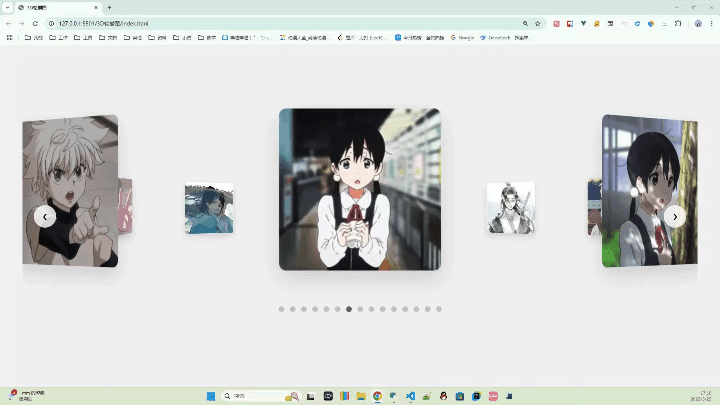The width and height of the screenshot is (720, 405).
Task: Select the twelfth carousel pagination dot
Action: click(405, 309)
